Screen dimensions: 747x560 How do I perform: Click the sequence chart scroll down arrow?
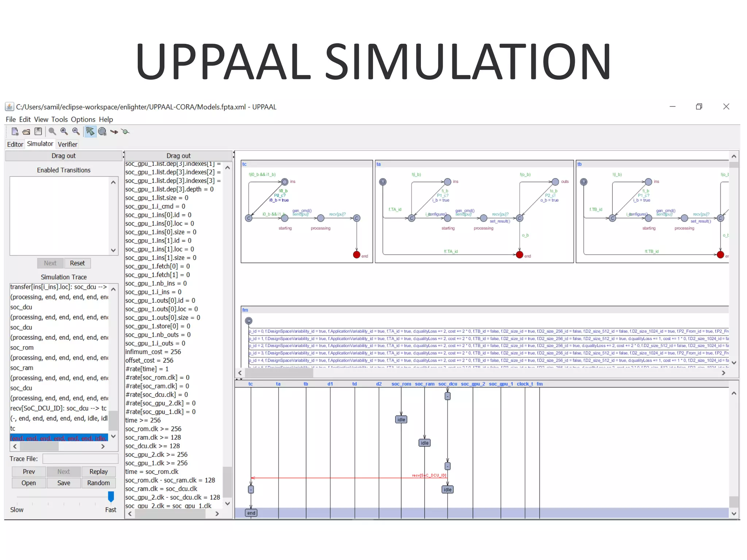coord(734,513)
